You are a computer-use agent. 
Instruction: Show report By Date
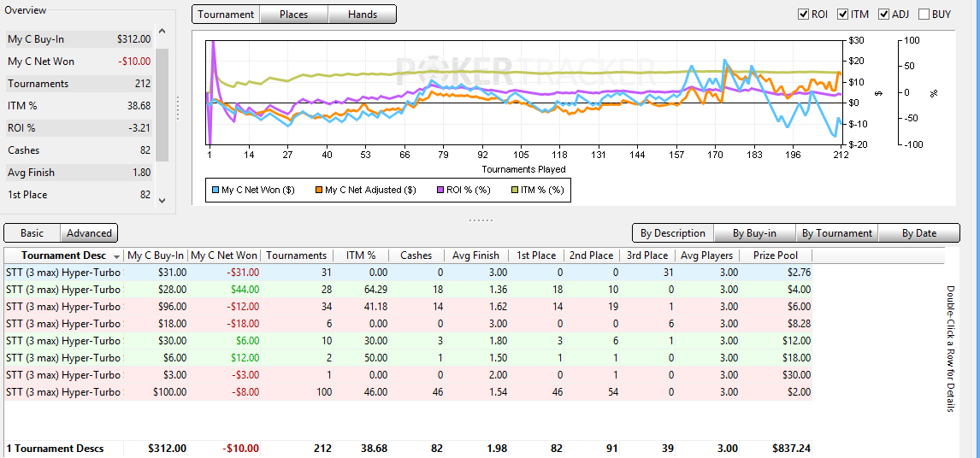click(x=918, y=233)
